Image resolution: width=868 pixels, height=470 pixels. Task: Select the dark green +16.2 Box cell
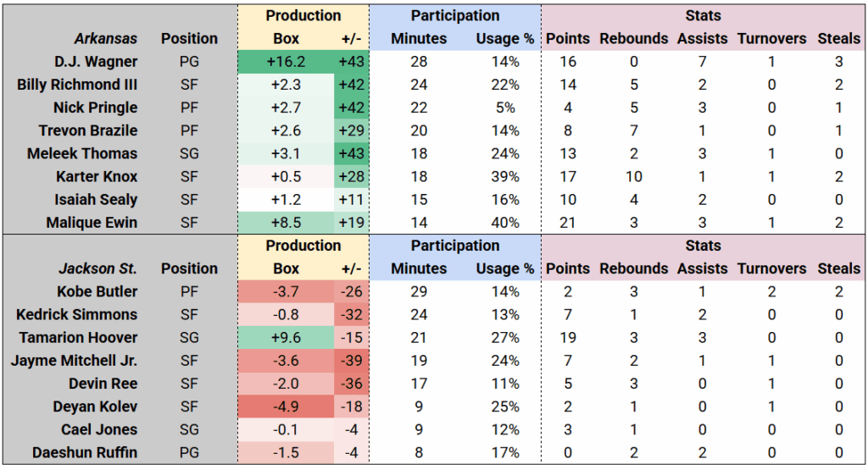286,62
